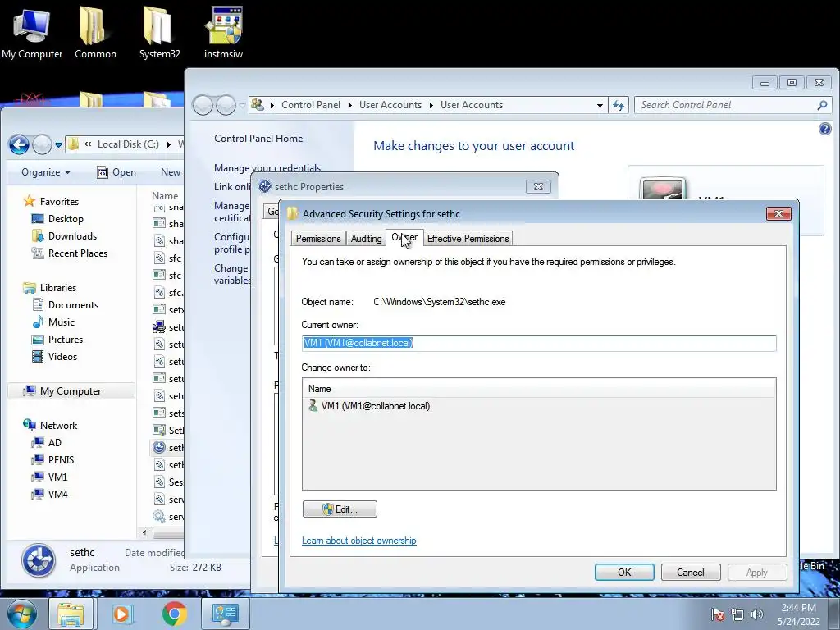Click Control Panel in breadcrumb

[x=311, y=105]
